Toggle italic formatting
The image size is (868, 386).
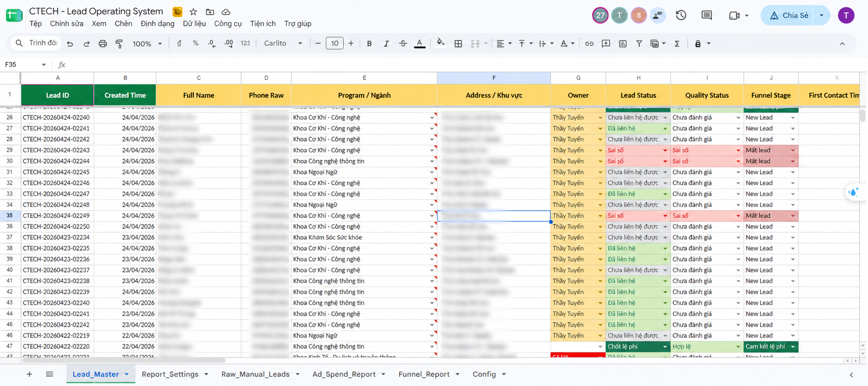[x=386, y=43]
